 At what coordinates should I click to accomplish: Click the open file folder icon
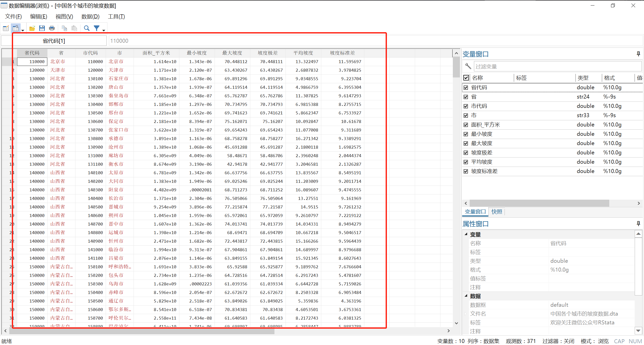[32, 28]
